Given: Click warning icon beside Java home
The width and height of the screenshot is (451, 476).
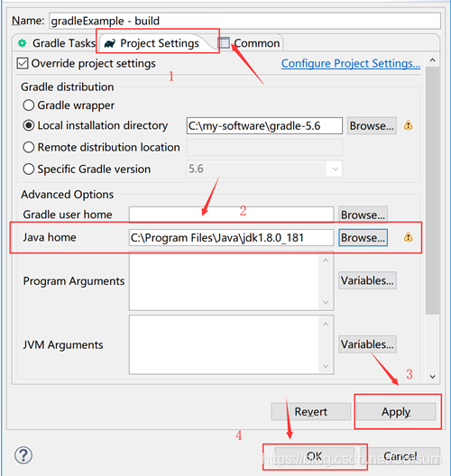Looking at the screenshot, I should 409,237.
